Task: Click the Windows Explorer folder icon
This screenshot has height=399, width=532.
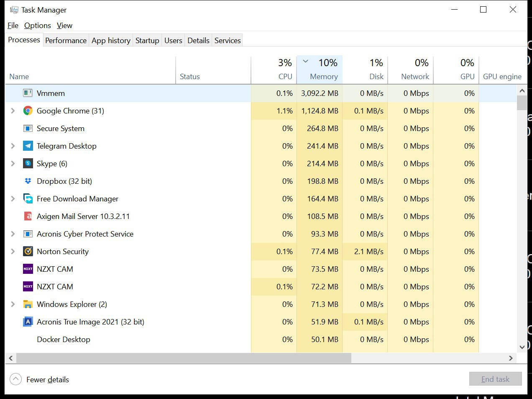Action: [x=28, y=304]
